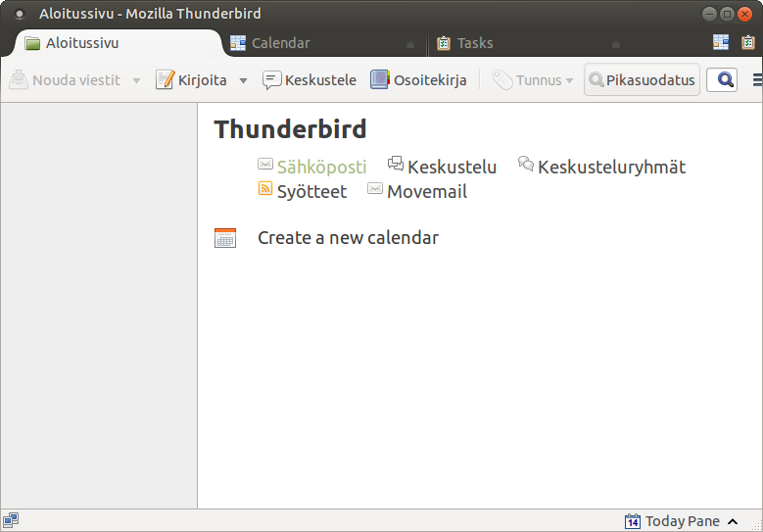Click the tasks clipboard icon at tab bar right
Viewport: 763px width, 532px height.
tap(748, 42)
